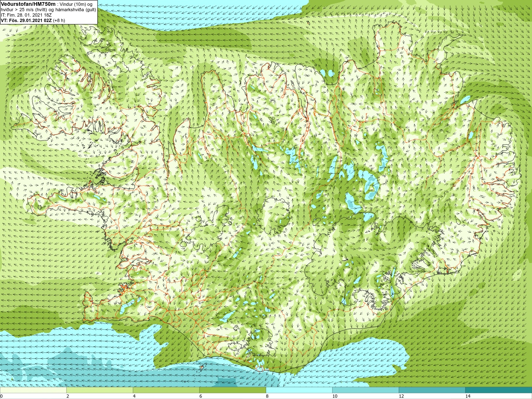Click the '6' label on the color scale

[201, 396]
